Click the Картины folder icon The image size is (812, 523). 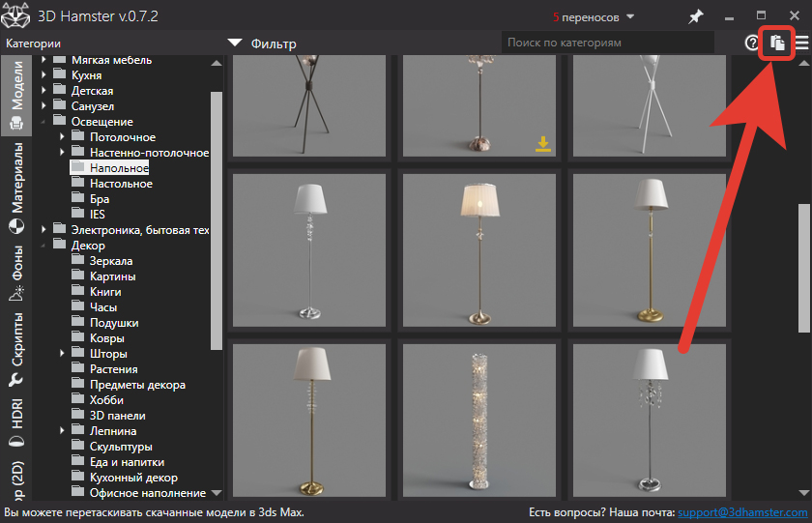click(x=77, y=276)
